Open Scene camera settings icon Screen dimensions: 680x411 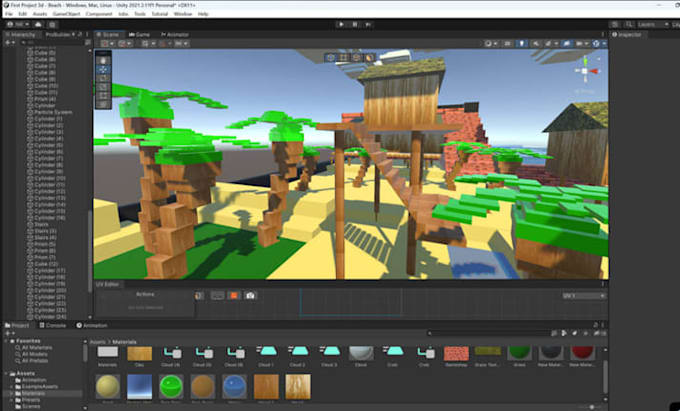(581, 43)
